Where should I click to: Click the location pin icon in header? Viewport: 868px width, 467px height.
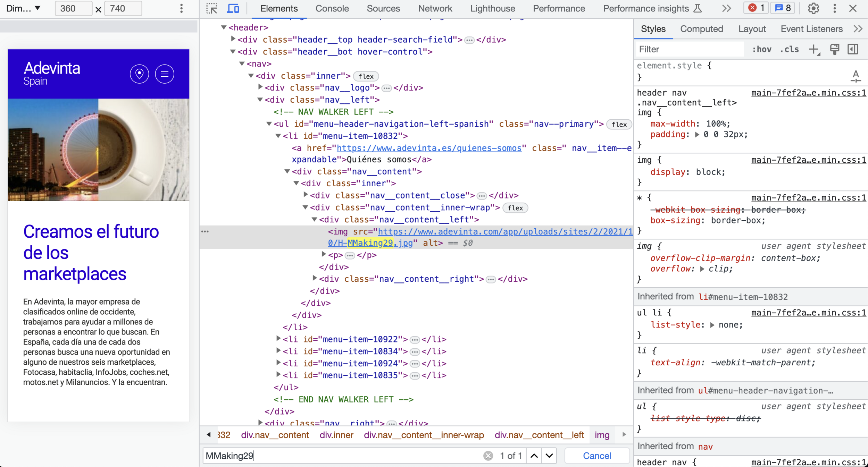[139, 74]
